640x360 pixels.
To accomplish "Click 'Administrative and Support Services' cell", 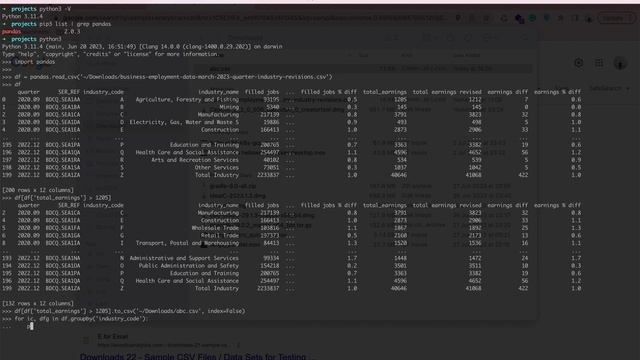I will tap(184, 258).
